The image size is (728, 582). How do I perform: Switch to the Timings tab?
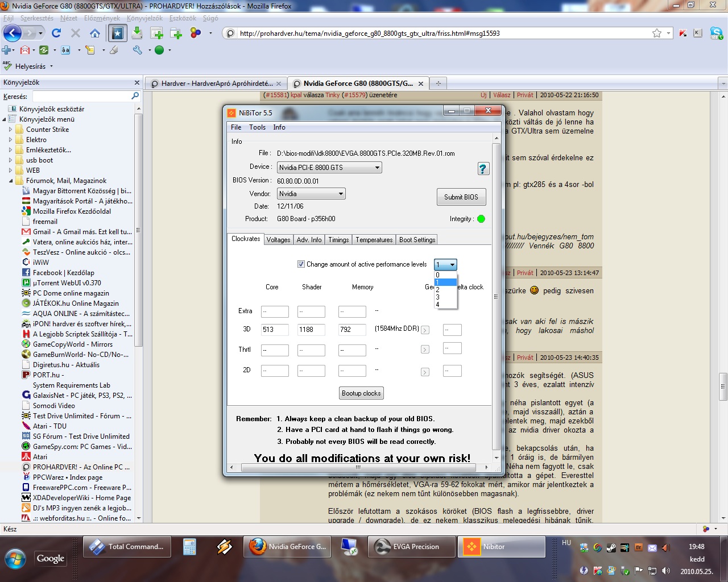pyautogui.click(x=338, y=240)
